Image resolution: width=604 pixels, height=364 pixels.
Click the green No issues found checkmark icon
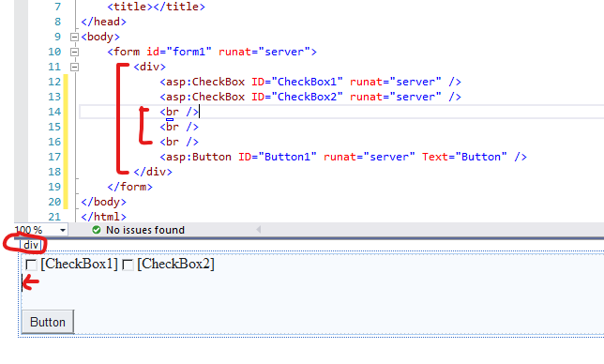pos(97,230)
